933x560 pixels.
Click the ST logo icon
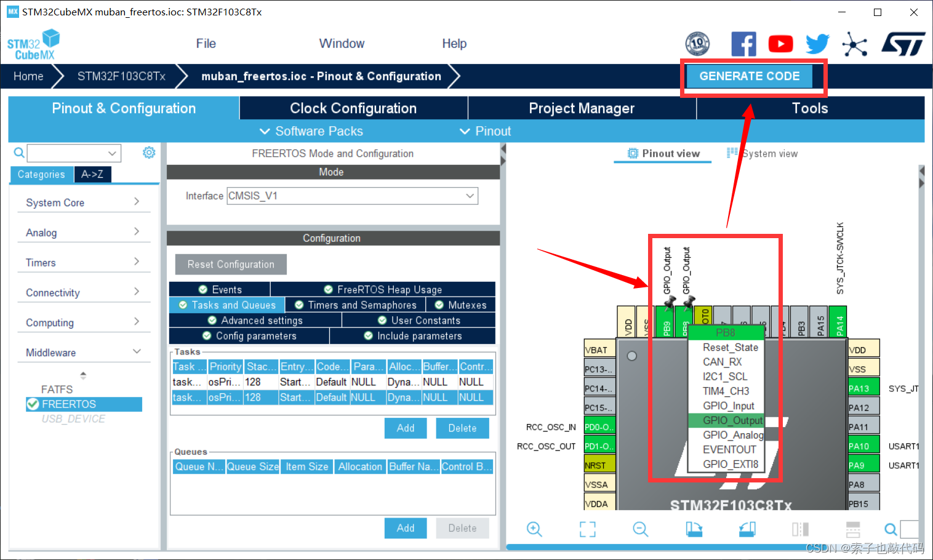pyautogui.click(x=903, y=44)
